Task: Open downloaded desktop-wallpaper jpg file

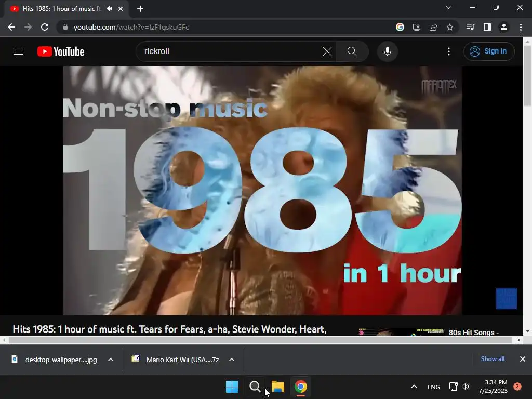Action: (54, 360)
